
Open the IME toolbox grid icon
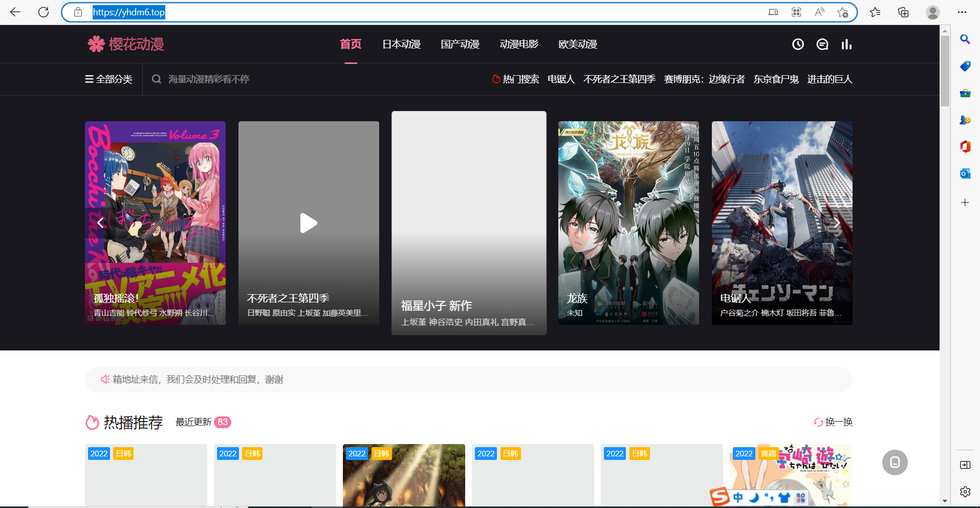(x=800, y=498)
